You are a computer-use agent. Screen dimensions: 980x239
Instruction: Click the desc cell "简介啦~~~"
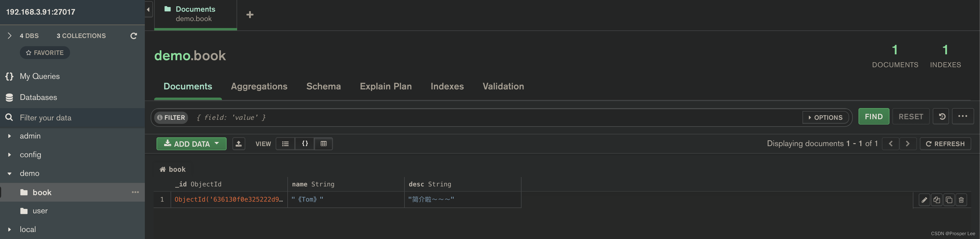(463, 200)
